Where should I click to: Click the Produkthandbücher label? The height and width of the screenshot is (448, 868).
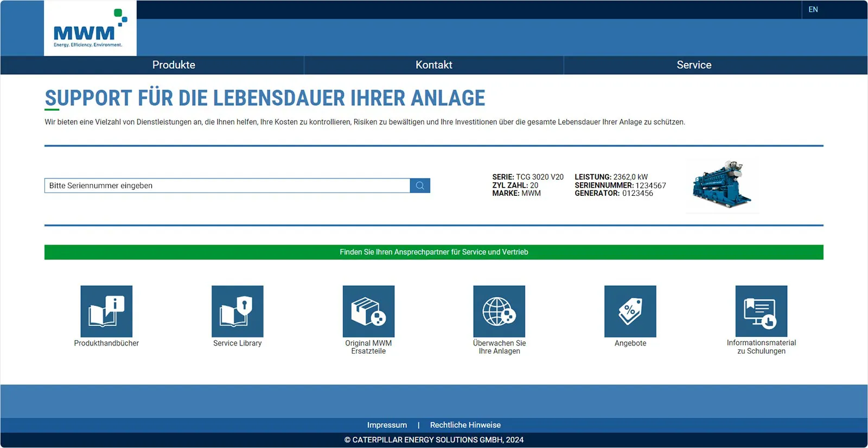pyautogui.click(x=106, y=343)
